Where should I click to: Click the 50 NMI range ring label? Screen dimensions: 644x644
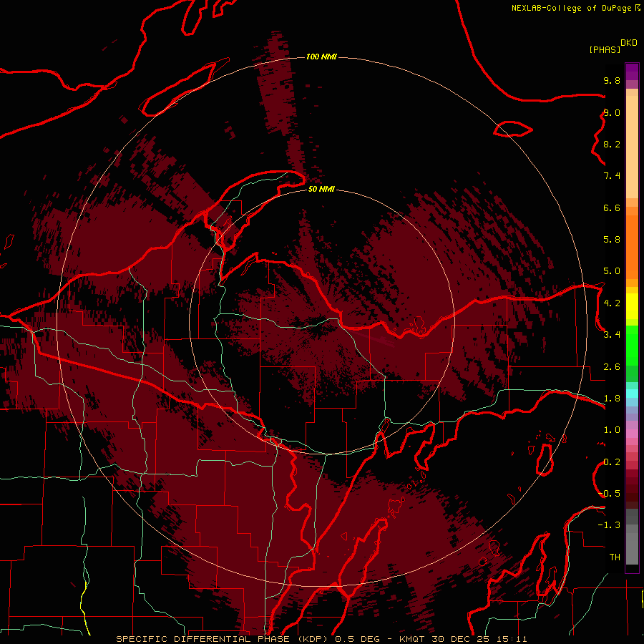(321, 189)
